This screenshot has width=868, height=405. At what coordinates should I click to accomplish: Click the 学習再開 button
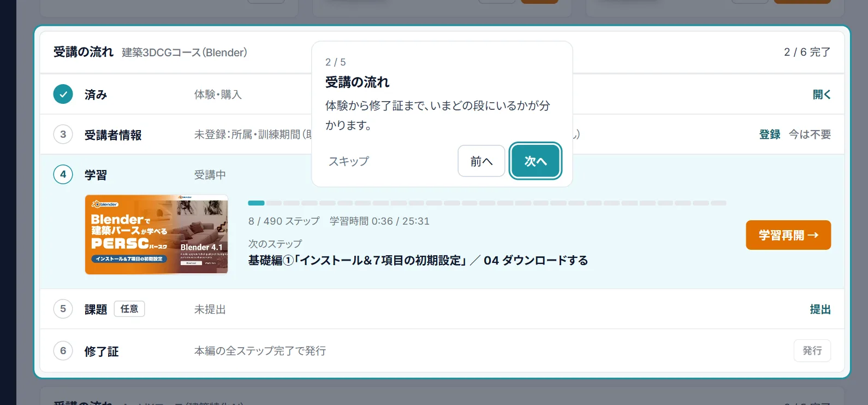[788, 235]
